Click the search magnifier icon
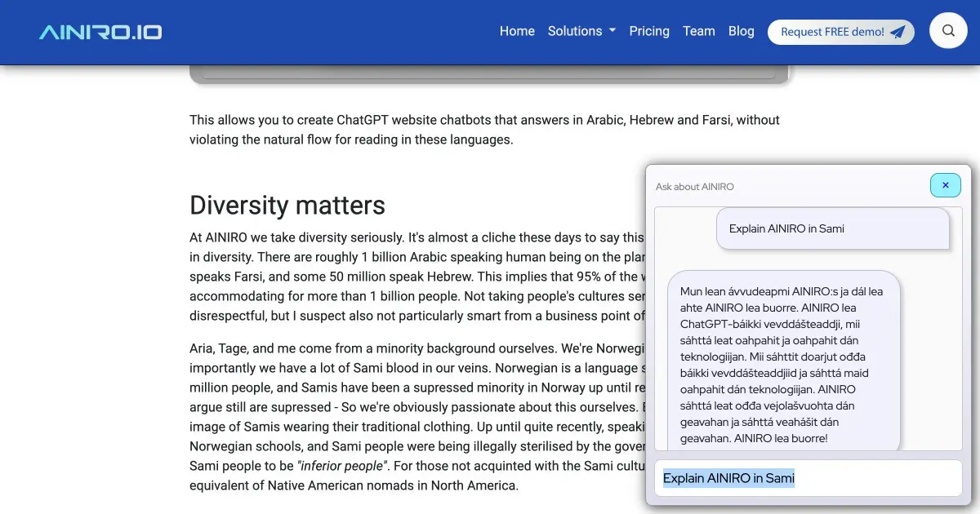This screenshot has height=514, width=980. [x=948, y=30]
